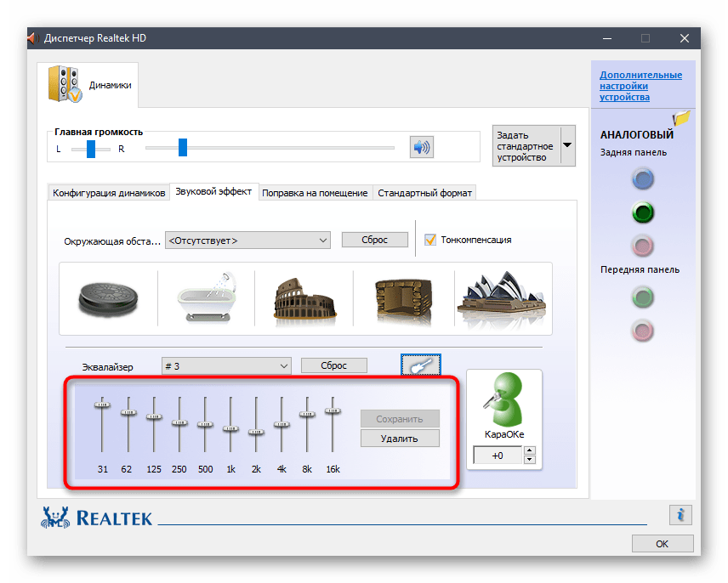Viewport: 728px width, 583px height.
Task: Click the Удалить button
Action: coord(400,439)
